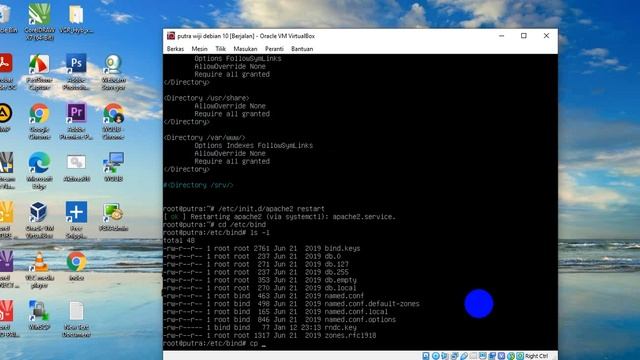Select the VCR_Hyp folder on desktop

click(76, 18)
